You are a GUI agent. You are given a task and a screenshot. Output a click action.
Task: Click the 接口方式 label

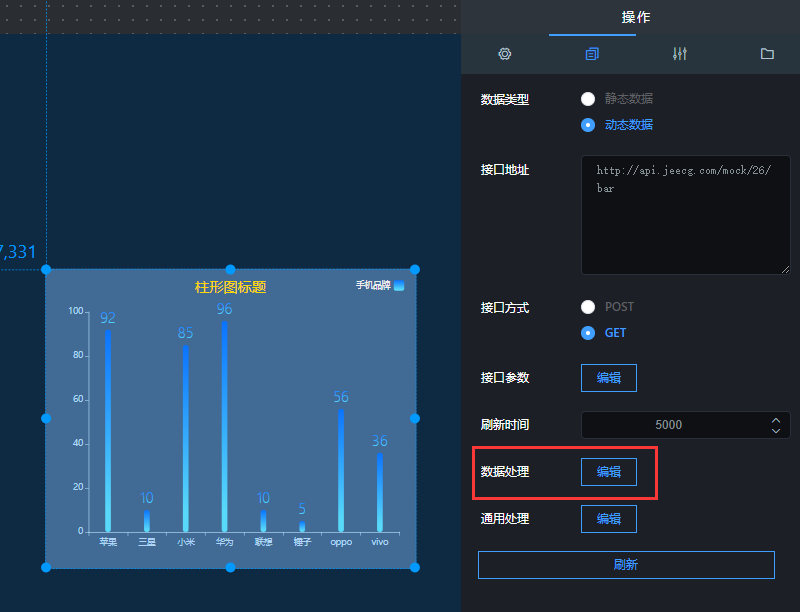pos(505,308)
